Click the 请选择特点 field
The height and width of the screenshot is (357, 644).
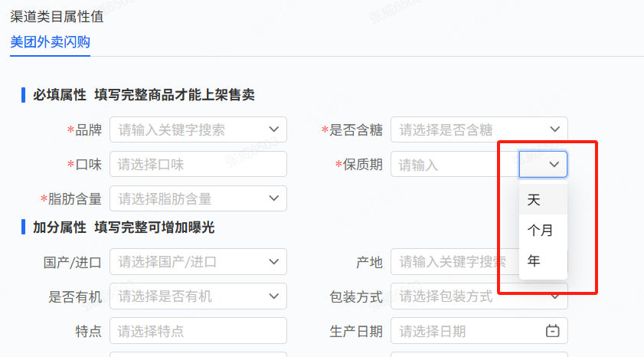tap(198, 331)
